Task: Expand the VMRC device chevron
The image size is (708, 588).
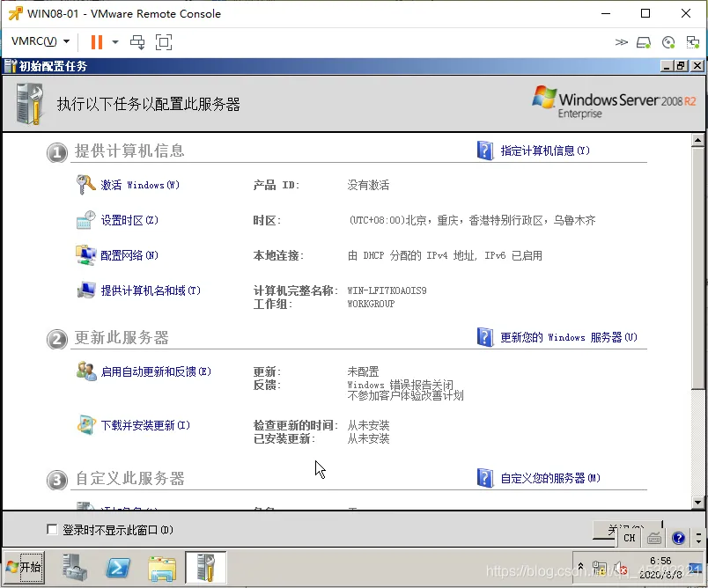Action: [622, 42]
